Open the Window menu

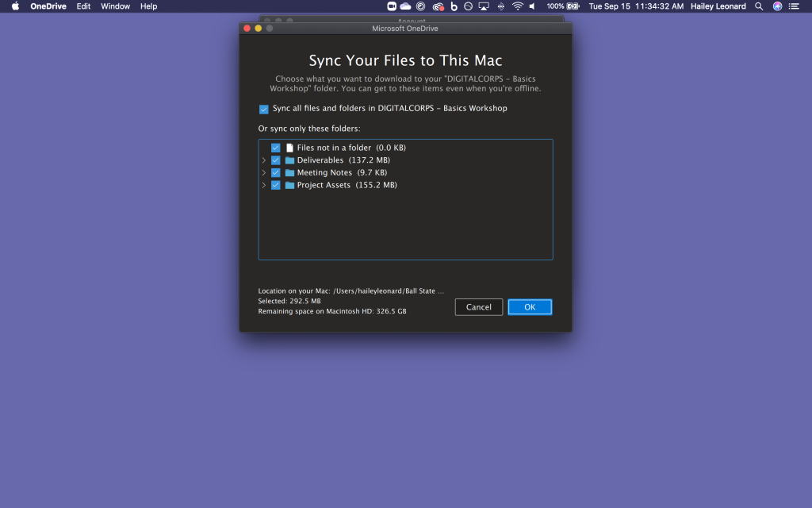tap(115, 6)
